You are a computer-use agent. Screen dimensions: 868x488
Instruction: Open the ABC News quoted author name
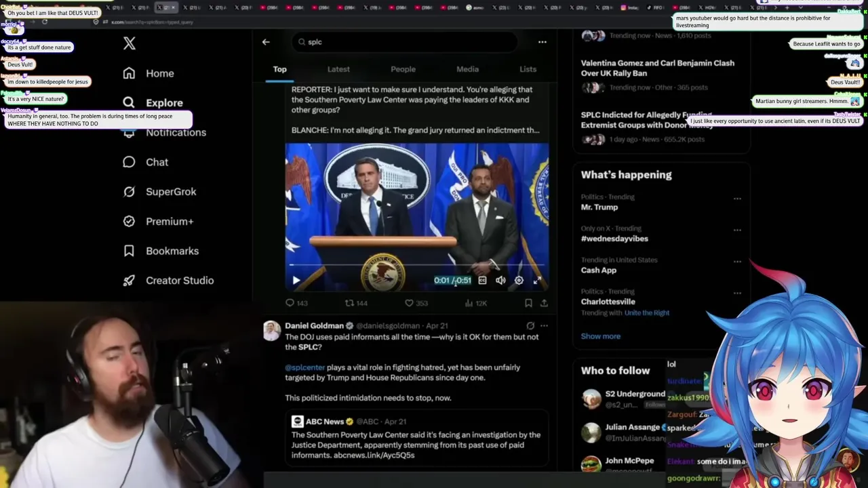pos(324,422)
